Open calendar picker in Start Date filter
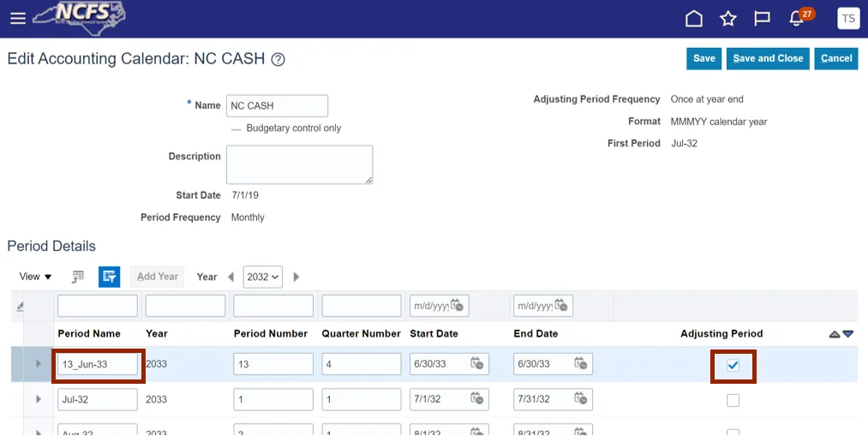Screen dimensions: 868x436 (x=457, y=306)
